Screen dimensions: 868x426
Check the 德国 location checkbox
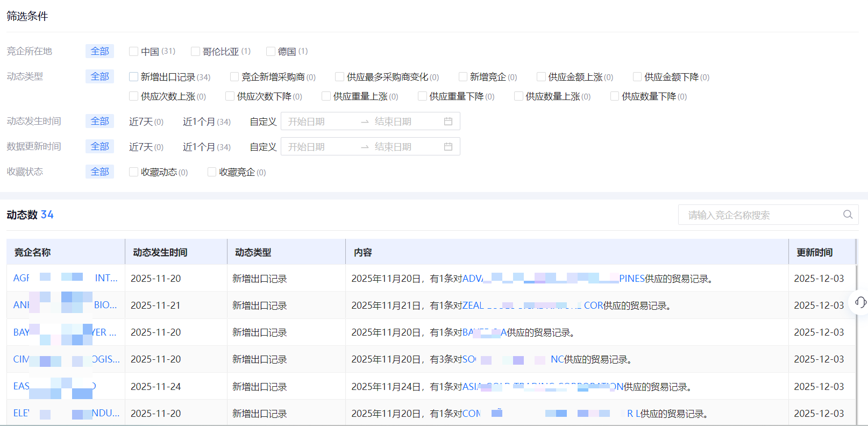[271, 52]
